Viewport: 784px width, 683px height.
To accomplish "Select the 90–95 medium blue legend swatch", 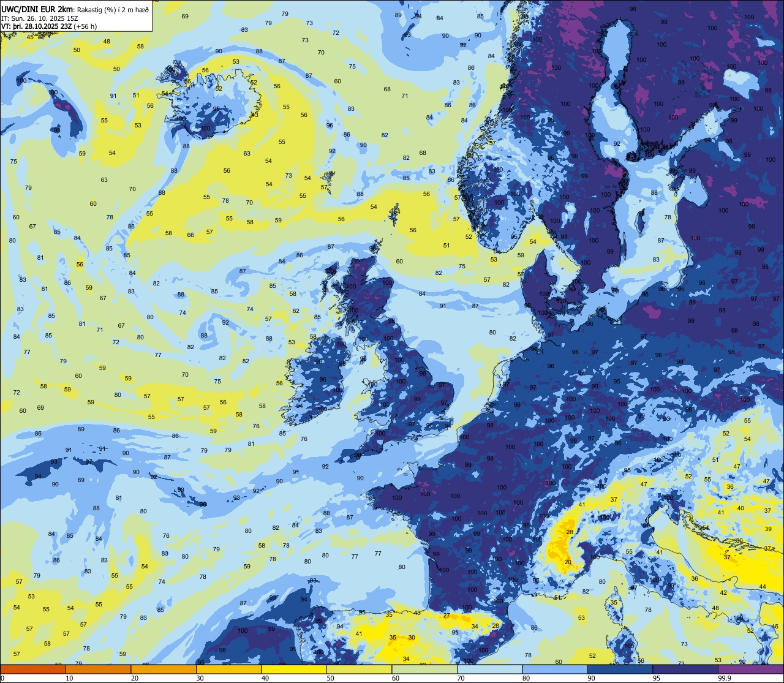I will tap(620, 669).
